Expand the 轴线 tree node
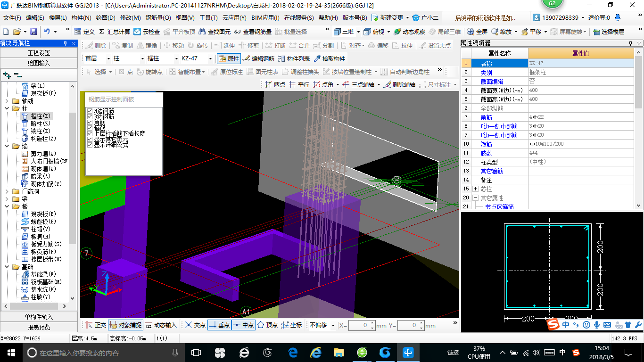This screenshot has height=362, width=644. (x=7, y=101)
